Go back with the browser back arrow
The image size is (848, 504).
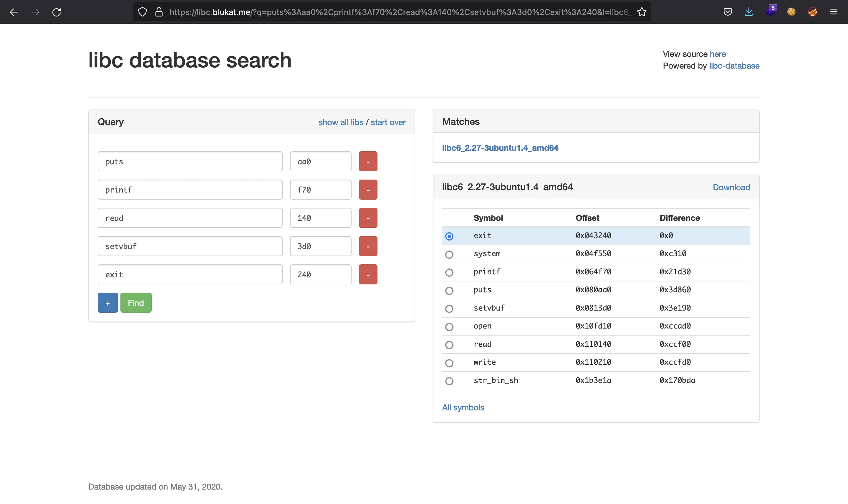click(x=14, y=12)
